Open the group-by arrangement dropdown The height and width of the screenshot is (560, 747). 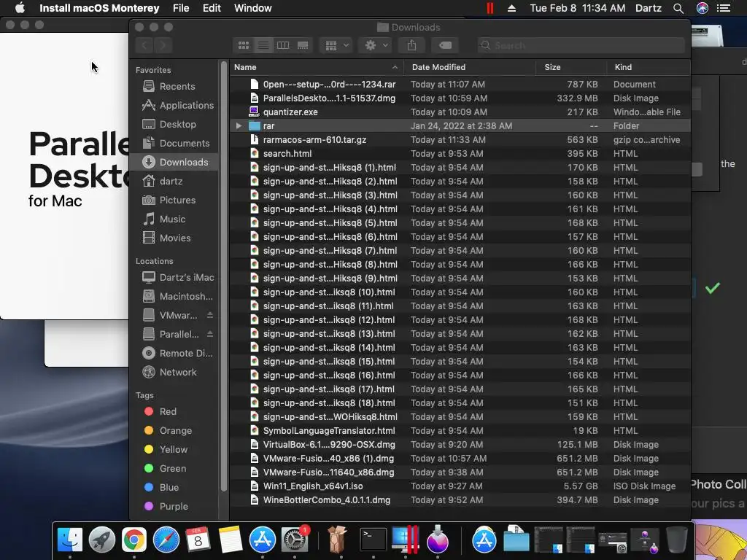(336, 45)
